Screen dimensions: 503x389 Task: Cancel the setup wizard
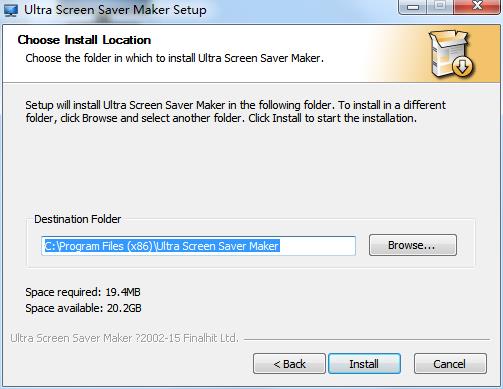coord(450,364)
